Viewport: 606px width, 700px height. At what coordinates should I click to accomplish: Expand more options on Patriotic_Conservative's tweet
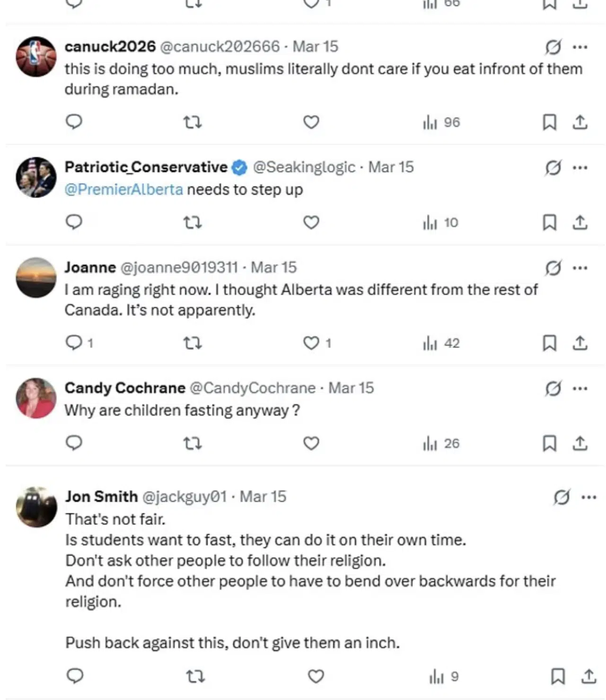pyautogui.click(x=580, y=167)
